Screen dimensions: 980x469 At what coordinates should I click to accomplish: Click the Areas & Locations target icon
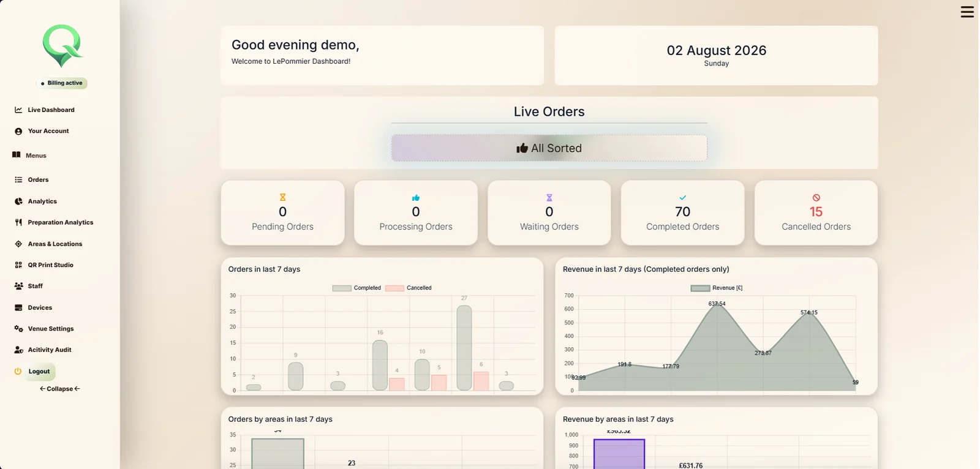click(x=18, y=244)
